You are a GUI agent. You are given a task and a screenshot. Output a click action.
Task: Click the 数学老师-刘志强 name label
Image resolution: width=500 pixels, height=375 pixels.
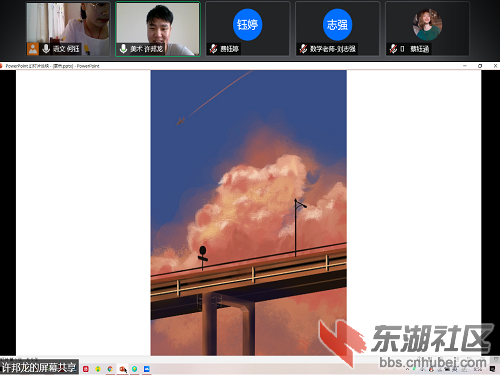(333, 49)
